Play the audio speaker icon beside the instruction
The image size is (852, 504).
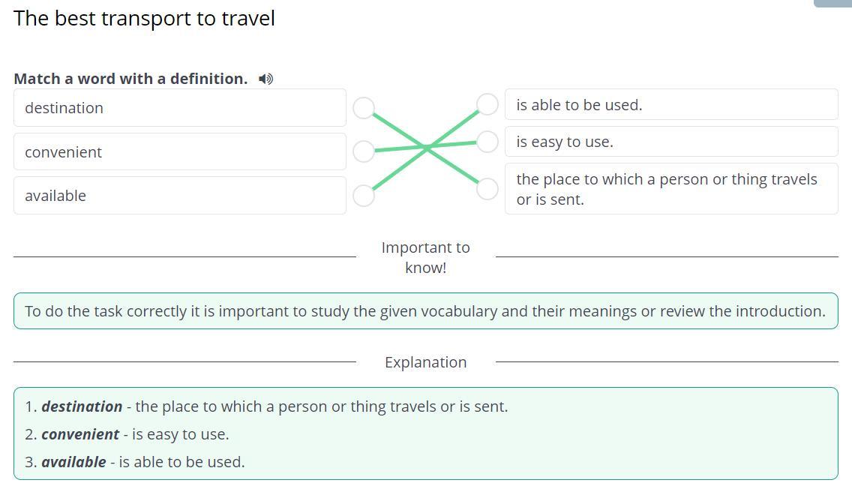265,79
